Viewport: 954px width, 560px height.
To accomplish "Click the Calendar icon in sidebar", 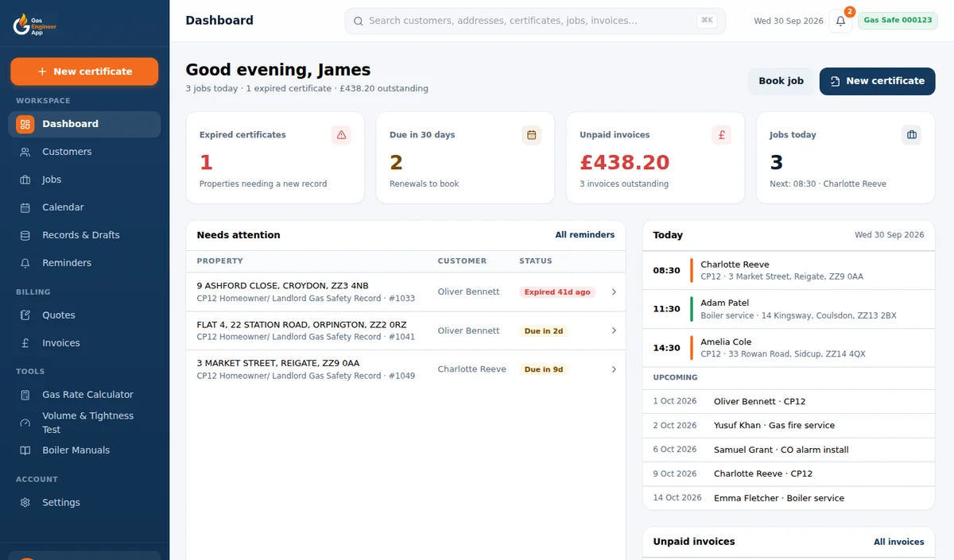I will point(25,207).
